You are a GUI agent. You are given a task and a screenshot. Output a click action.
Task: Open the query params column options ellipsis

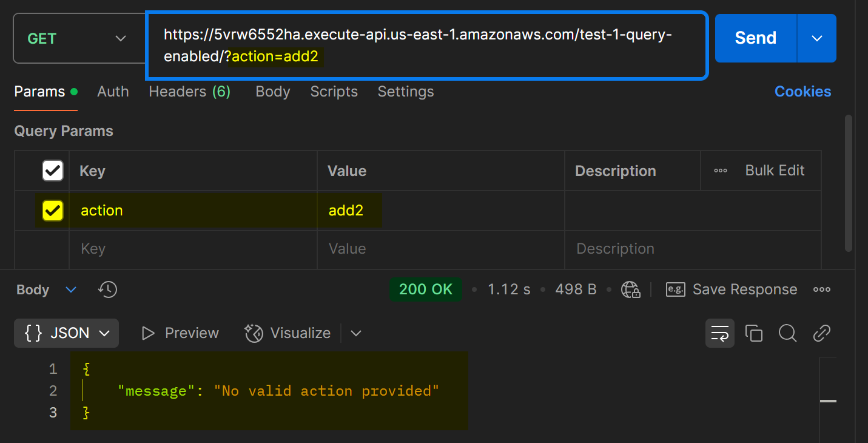(721, 171)
